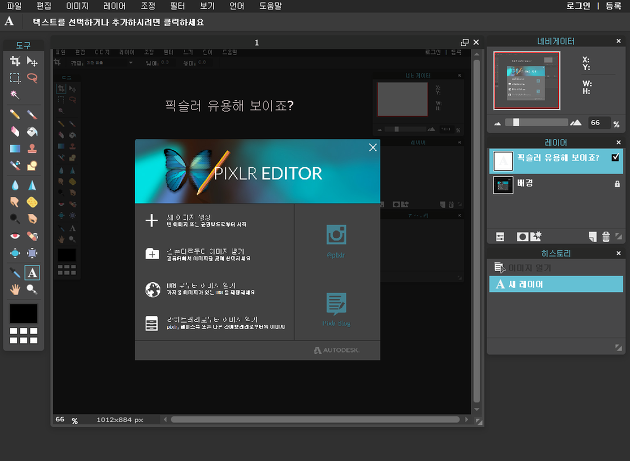Screen dimensions: 630x461
Task: Select the Blur droplet tool
Action: 15,185
